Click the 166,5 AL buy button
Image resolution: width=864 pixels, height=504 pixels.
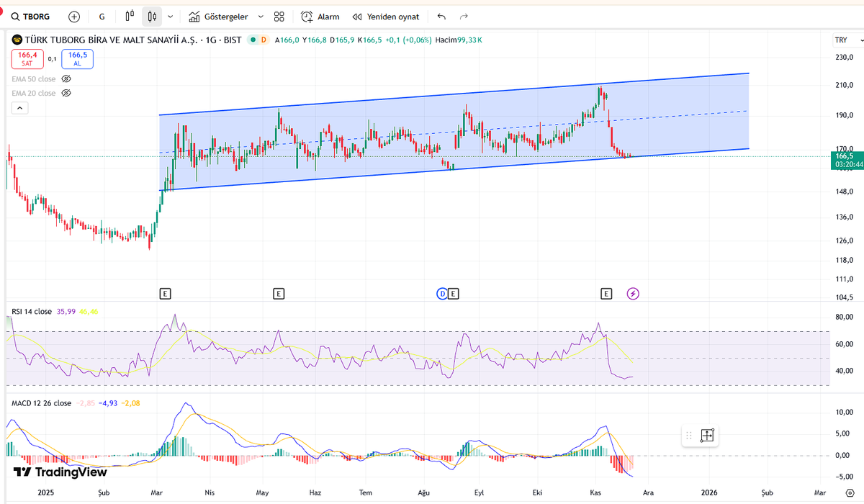click(77, 59)
